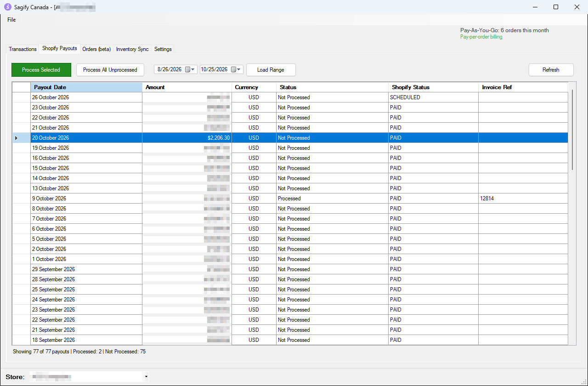This screenshot has width=588, height=386.
Task: Click the SCHEDULED Shopify status cell
Action: pos(433,97)
